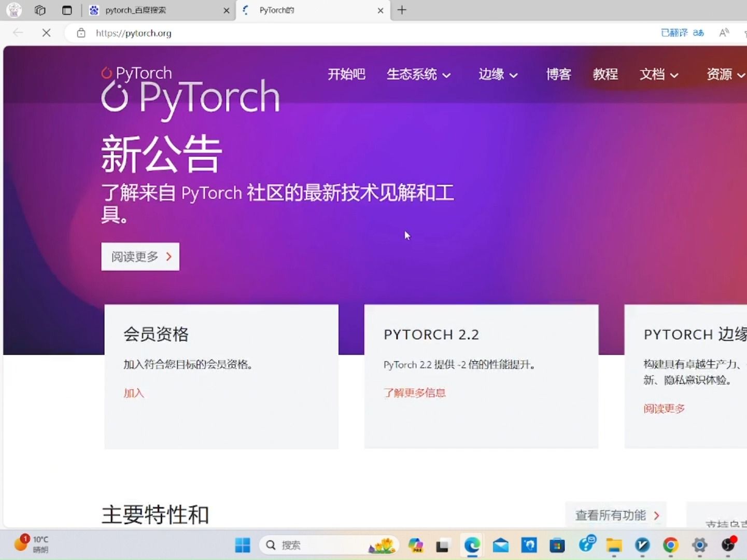Viewport: 747px width, 560px height.
Task: Open Windows Settings gear in taskbar
Action: (699, 545)
